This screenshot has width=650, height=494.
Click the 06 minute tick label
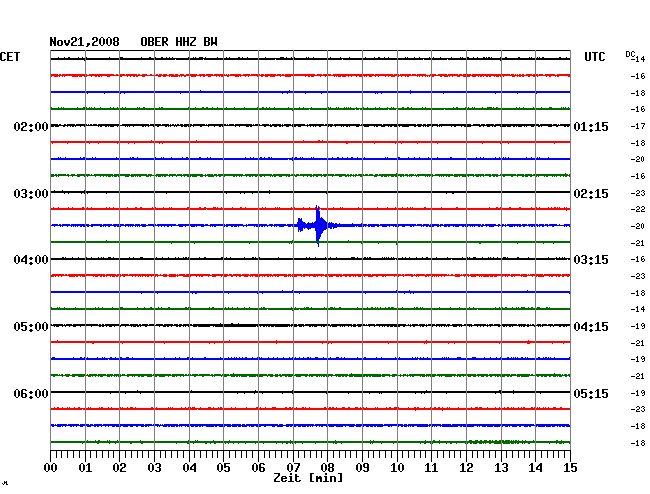pyautogui.click(x=258, y=468)
